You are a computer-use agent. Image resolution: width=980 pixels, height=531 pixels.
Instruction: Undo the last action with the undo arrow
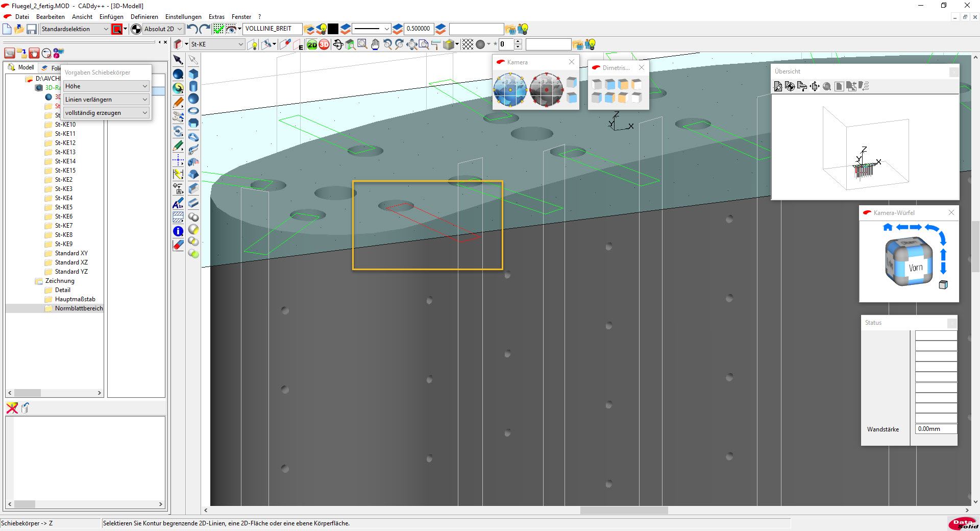(x=192, y=29)
